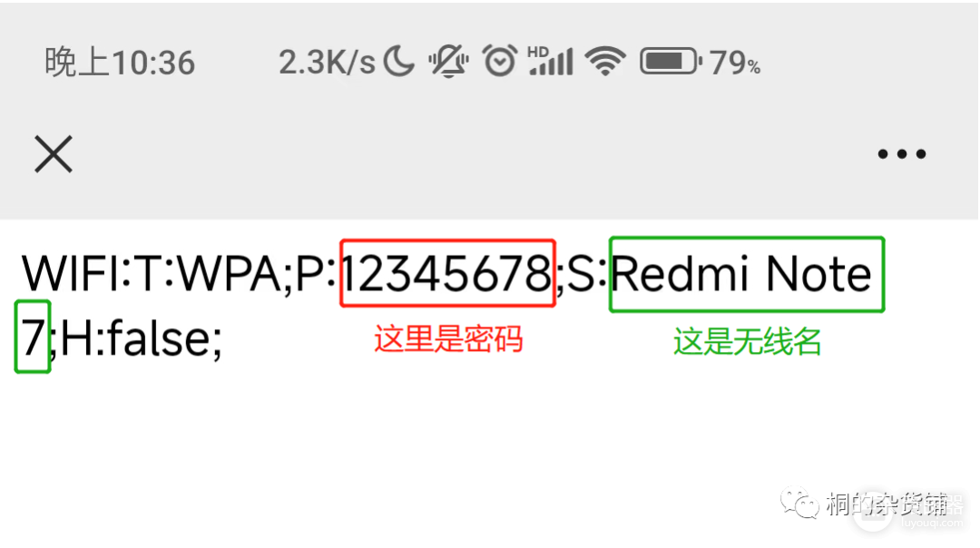Tap the 2.3K/s network speed indicator
The image size is (980, 548).
tap(327, 63)
